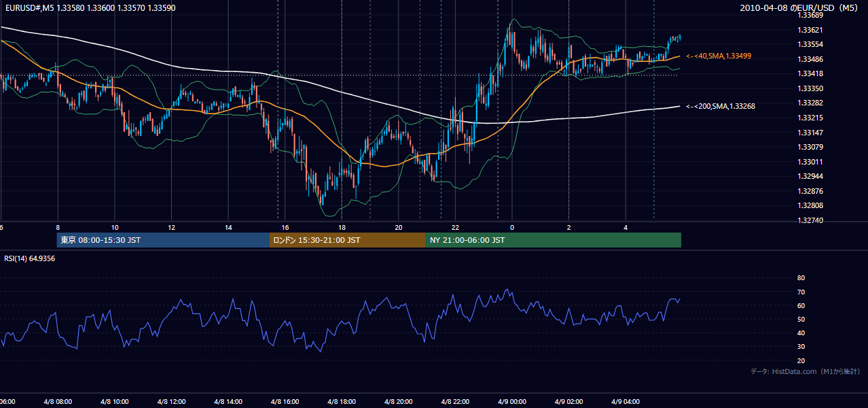Click the 4/8 22:00 time axis label
The image size is (868, 408).
tap(456, 402)
